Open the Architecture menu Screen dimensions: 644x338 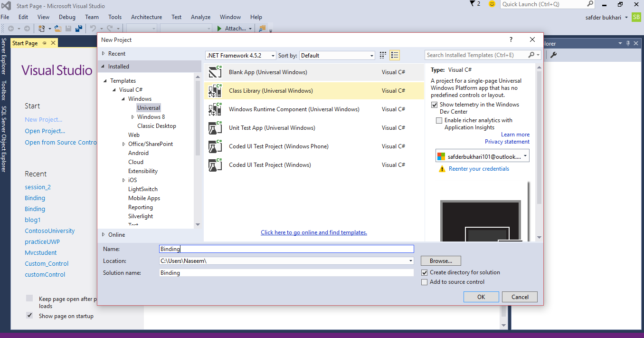146,17
